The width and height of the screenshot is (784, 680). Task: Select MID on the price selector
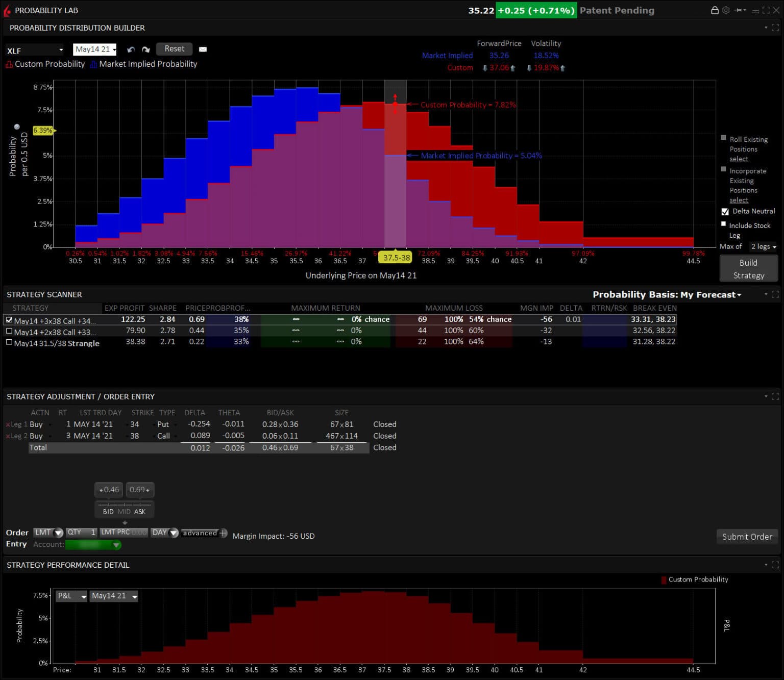pyautogui.click(x=124, y=511)
